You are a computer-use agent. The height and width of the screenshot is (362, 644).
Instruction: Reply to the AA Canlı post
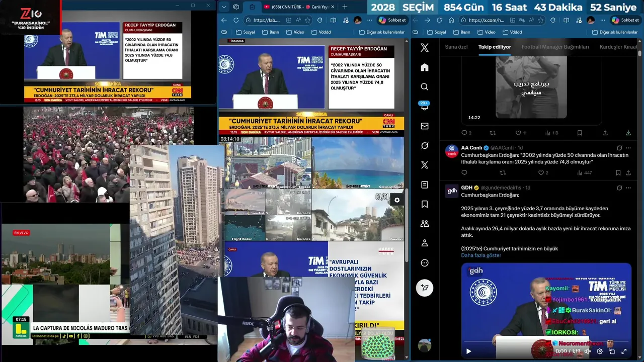(x=464, y=172)
